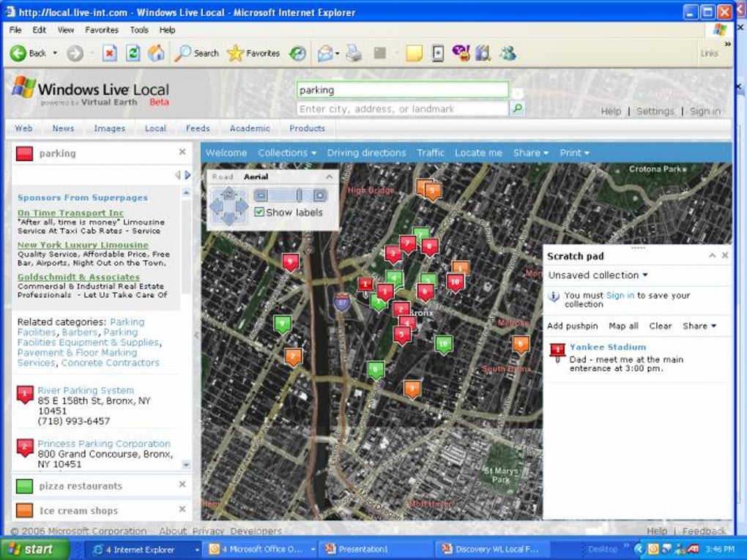Open the On Time Transport Inc sponsor link
The height and width of the screenshot is (560, 747).
point(70,213)
